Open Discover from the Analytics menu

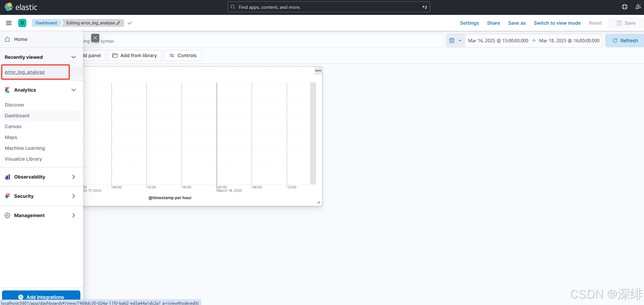click(x=15, y=105)
